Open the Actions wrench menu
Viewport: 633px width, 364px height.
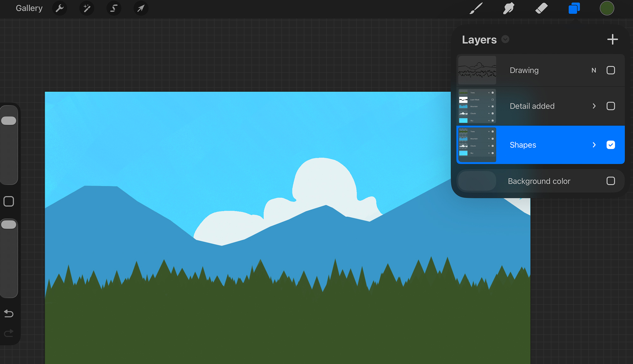(60, 8)
